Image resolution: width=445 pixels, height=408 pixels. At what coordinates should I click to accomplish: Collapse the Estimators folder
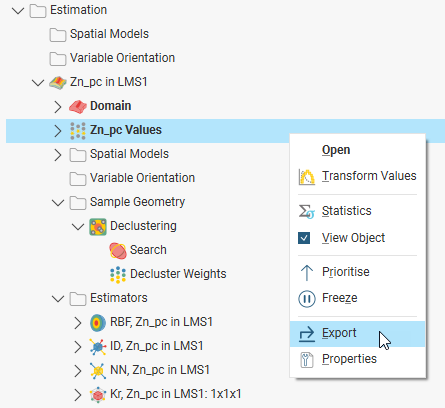58,298
